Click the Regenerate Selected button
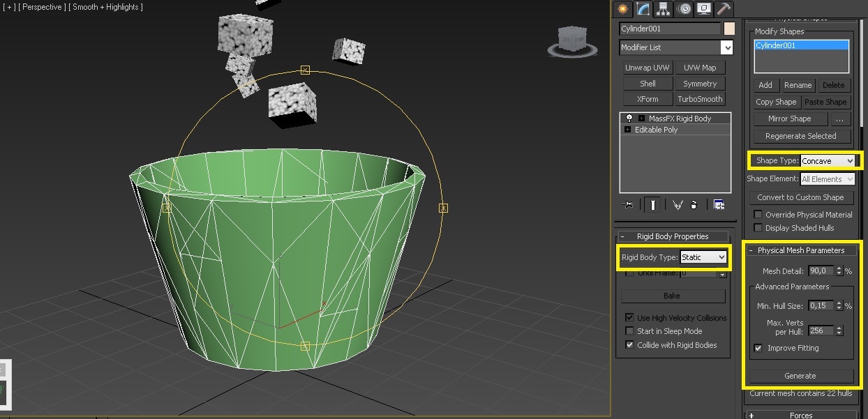The image size is (868, 419). 801,136
